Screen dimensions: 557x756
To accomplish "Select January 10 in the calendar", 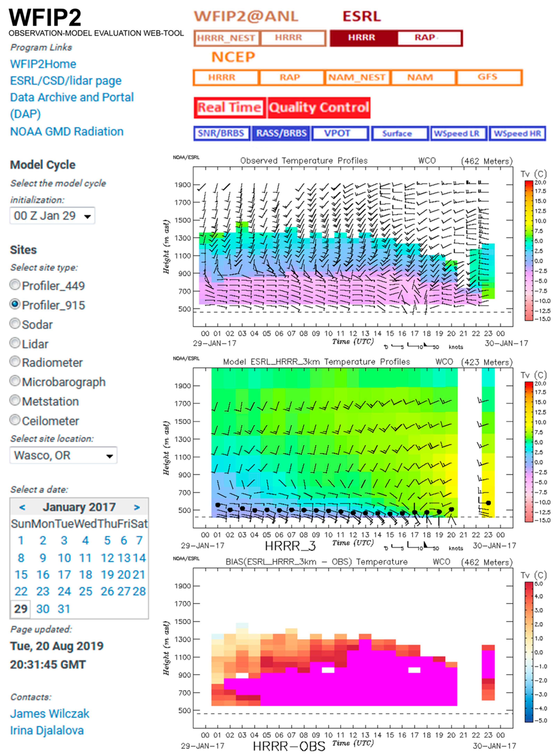I will (64, 558).
